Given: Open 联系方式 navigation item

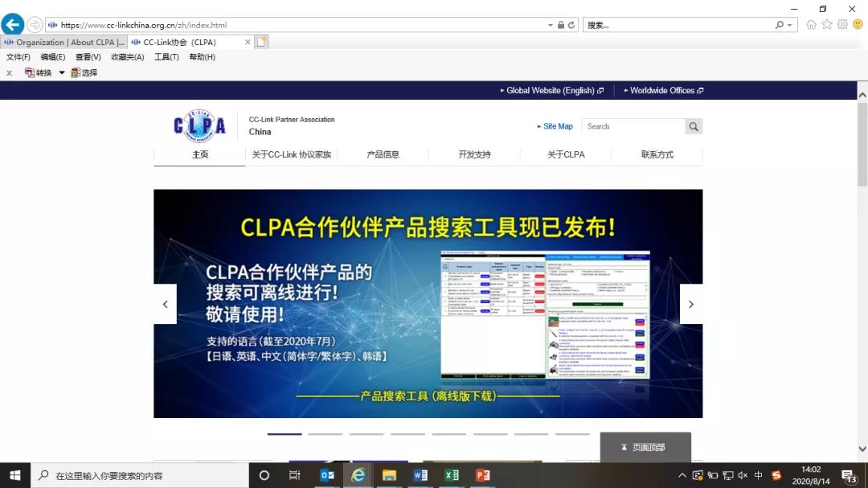Looking at the screenshot, I should pos(657,154).
